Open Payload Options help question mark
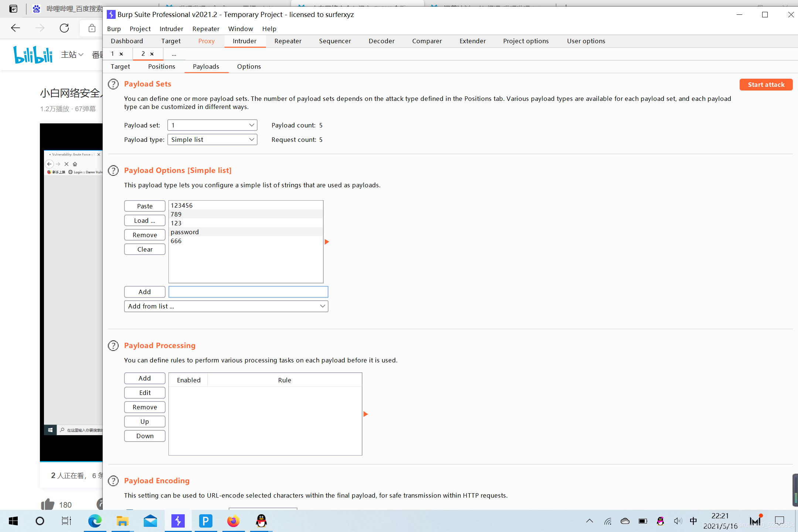 pyautogui.click(x=113, y=171)
